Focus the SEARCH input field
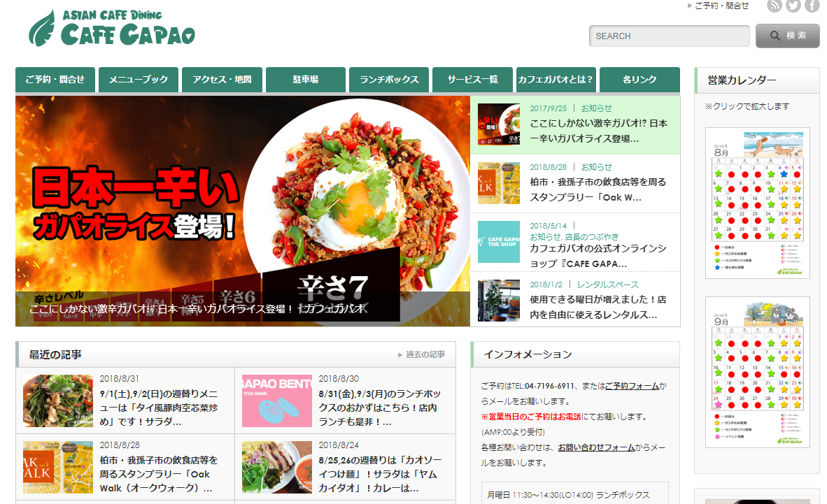827x504 pixels. 669,36
